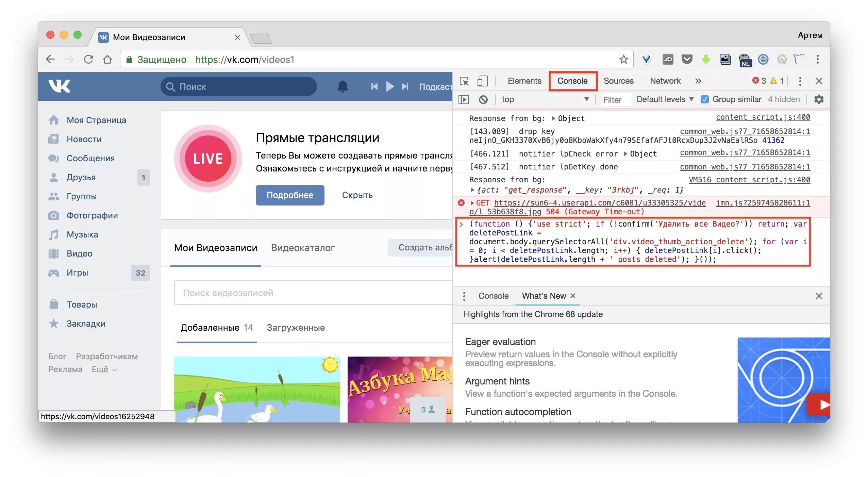This screenshot has height=477, width=868.
Task: Click the yellow warnings count badge
Action: pyautogui.click(x=777, y=81)
